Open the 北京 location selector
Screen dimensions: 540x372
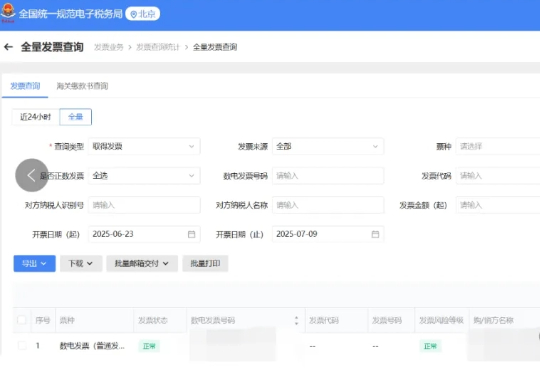pyautogui.click(x=143, y=14)
